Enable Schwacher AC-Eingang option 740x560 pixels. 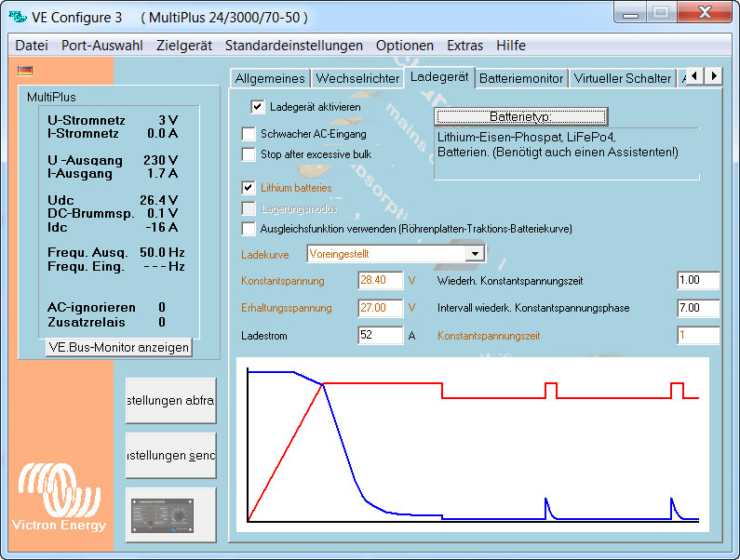click(249, 134)
